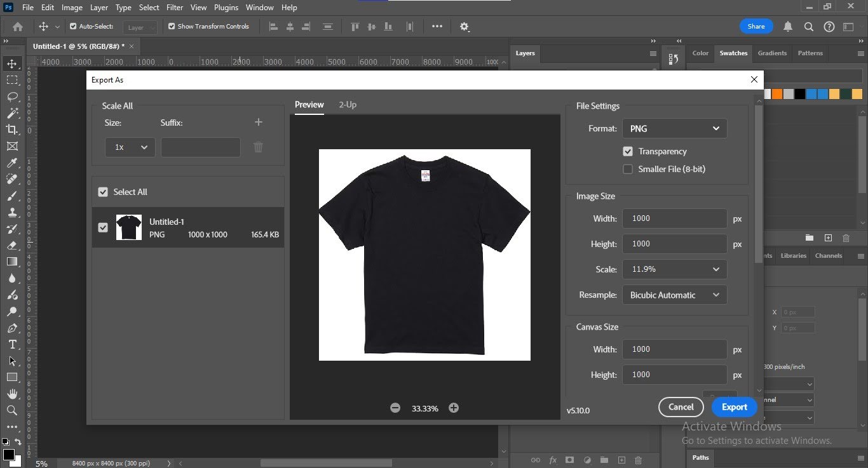Screen dimensions: 868x468
Task: Add a new export size with plus icon
Action: pyautogui.click(x=258, y=123)
